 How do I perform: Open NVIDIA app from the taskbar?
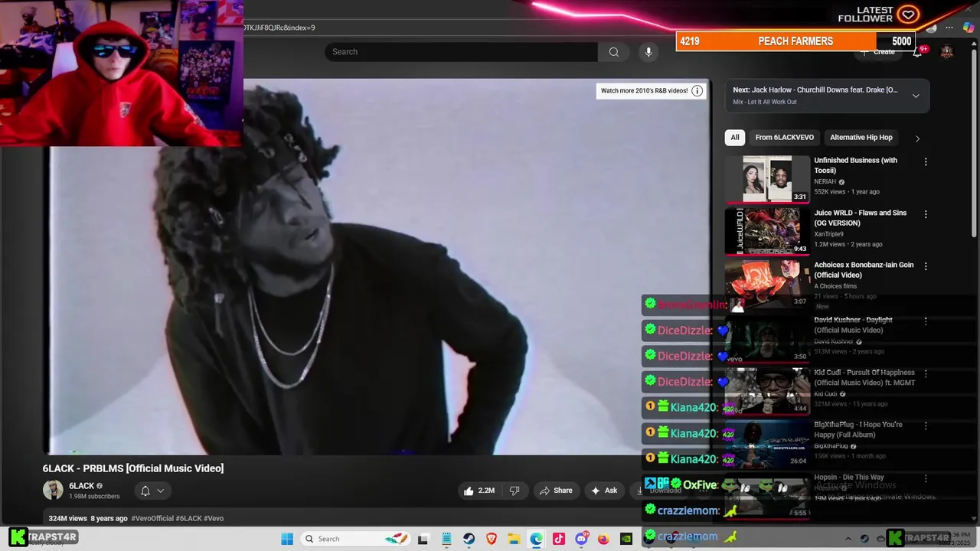pos(626,539)
